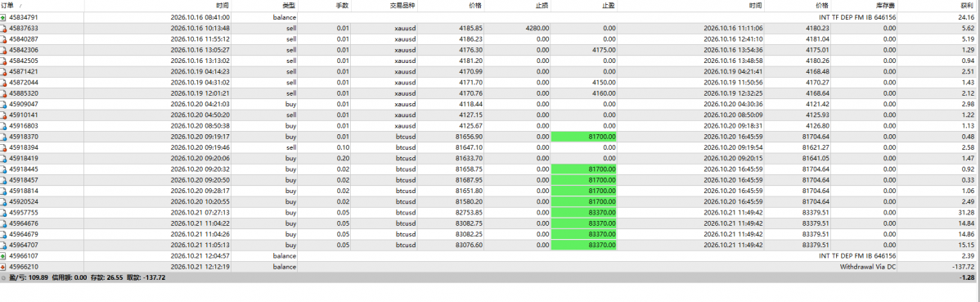
Task: Select the icon next to order 45918457
Action: [4, 180]
